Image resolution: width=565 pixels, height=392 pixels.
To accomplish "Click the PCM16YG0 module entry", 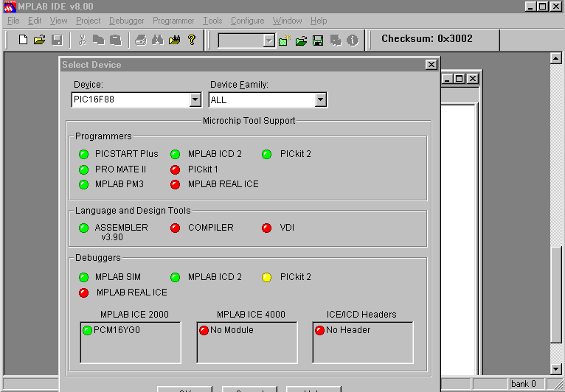I will pos(117,330).
